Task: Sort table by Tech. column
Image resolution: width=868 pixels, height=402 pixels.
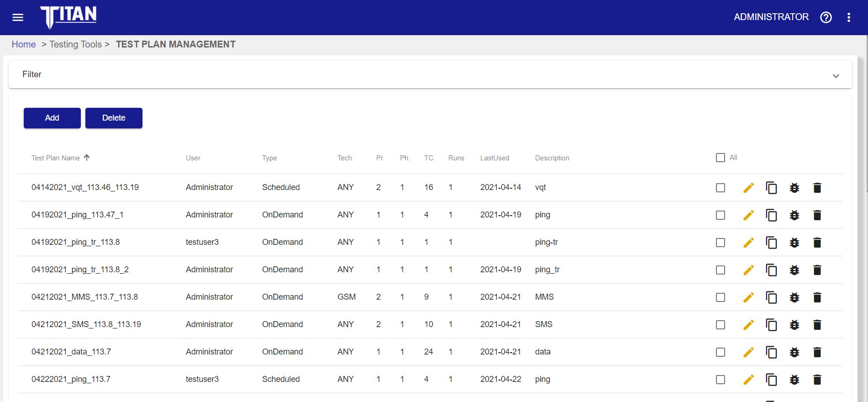Action: (x=345, y=158)
